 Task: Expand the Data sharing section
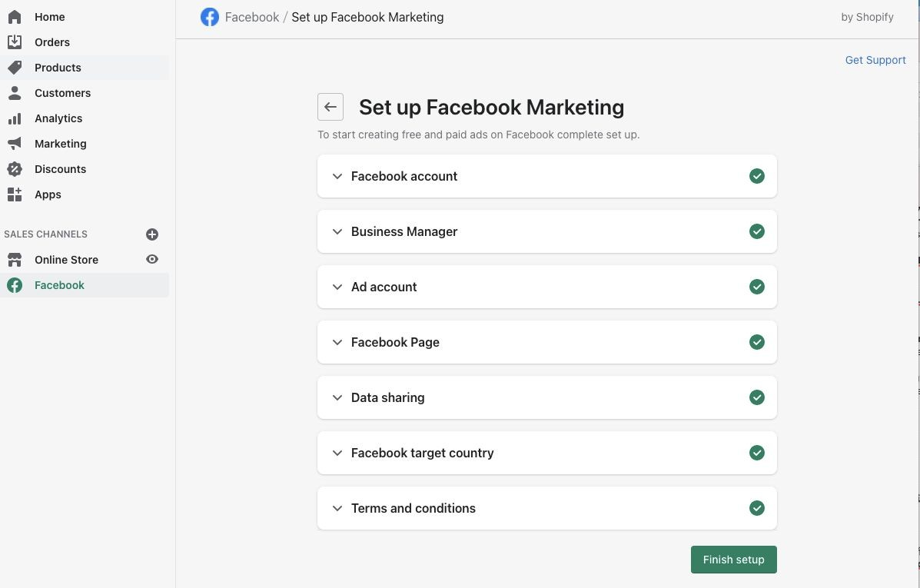(387, 397)
